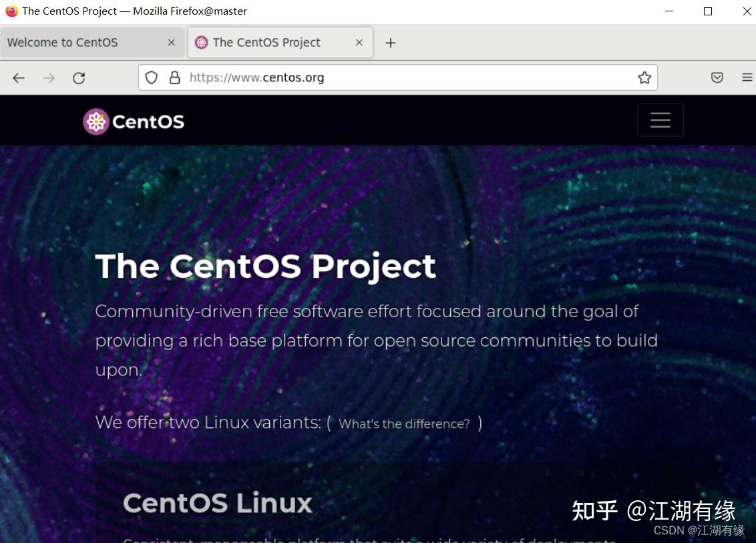Screen dimensions: 756x543
Task: Click the CentOS Linux heading
Action: tap(217, 502)
